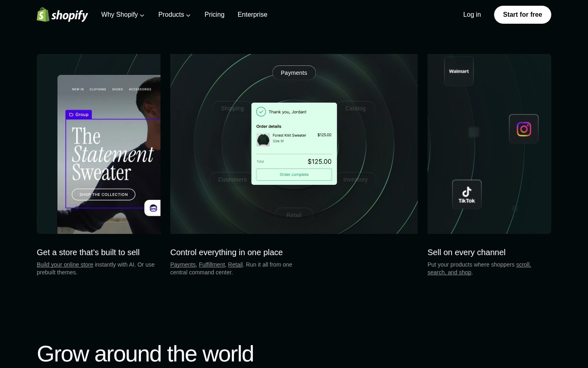
Task: Click the Sell on every channel heading
Action: (x=466, y=252)
